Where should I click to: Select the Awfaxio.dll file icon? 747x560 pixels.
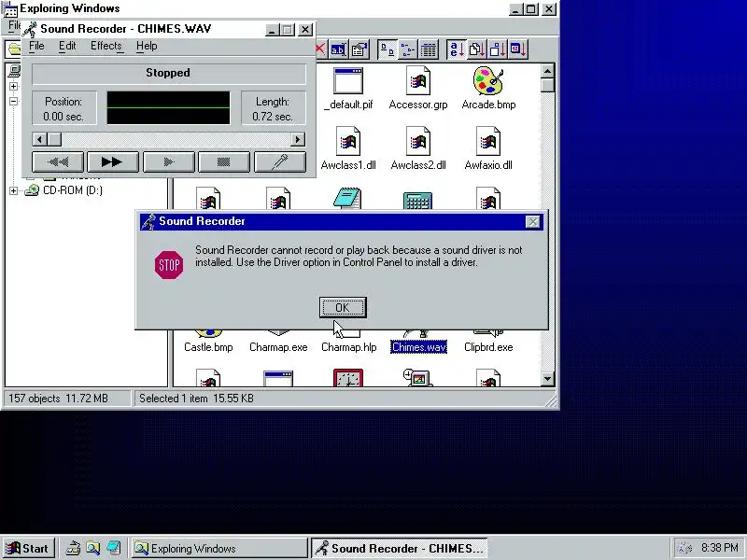[488, 141]
